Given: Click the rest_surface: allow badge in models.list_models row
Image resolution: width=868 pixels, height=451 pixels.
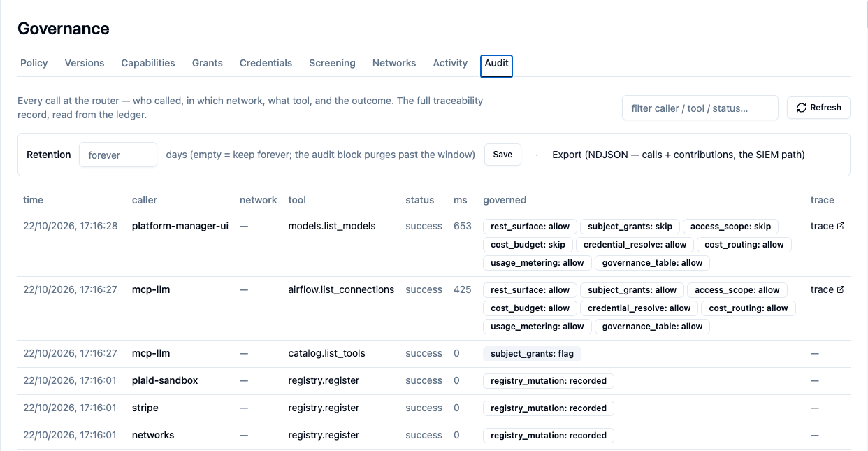Looking at the screenshot, I should coord(530,227).
